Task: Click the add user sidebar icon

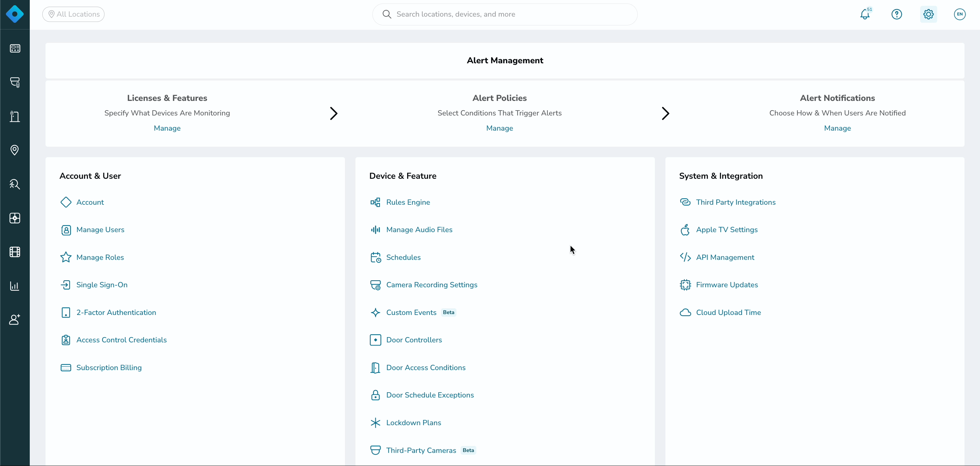Action: pos(15,320)
